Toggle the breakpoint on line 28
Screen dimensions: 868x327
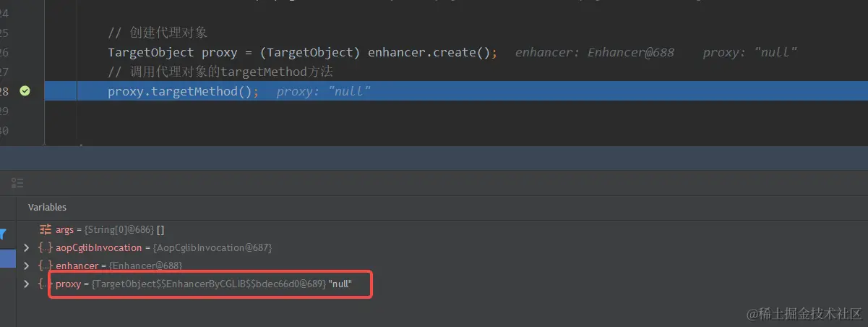tap(25, 91)
